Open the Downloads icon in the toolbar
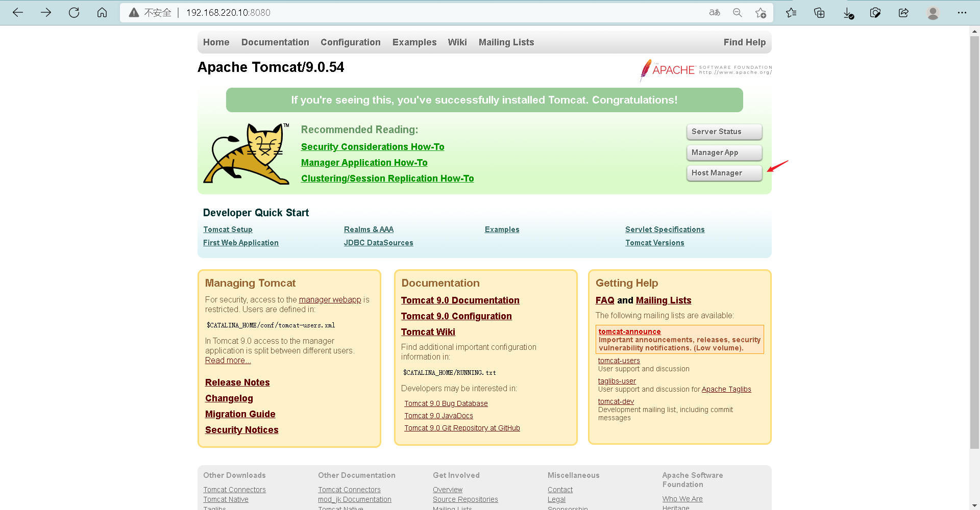The image size is (980, 510). [x=847, y=13]
